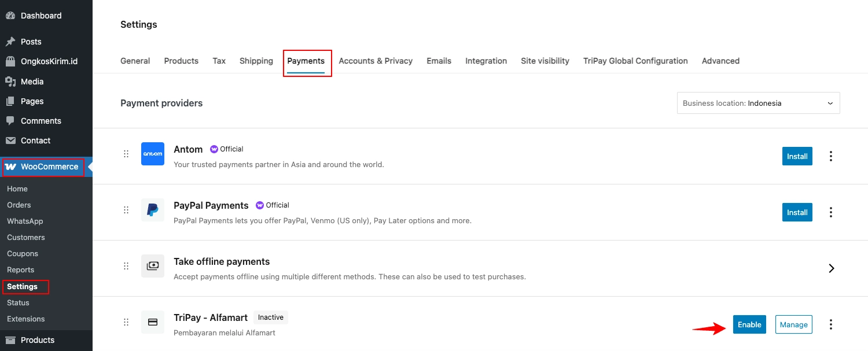Screen dimensions: 868x351
Task: Select the Payments tab
Action: pyautogui.click(x=306, y=61)
